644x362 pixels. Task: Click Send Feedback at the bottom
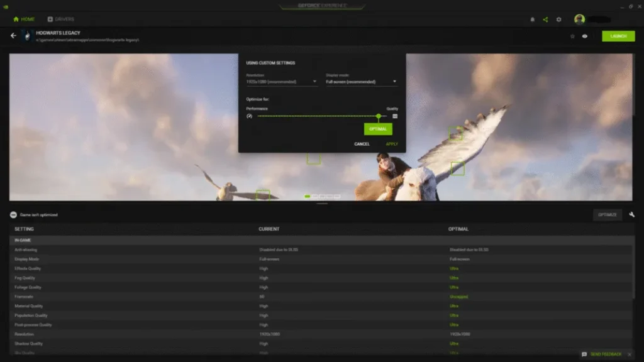602,354
